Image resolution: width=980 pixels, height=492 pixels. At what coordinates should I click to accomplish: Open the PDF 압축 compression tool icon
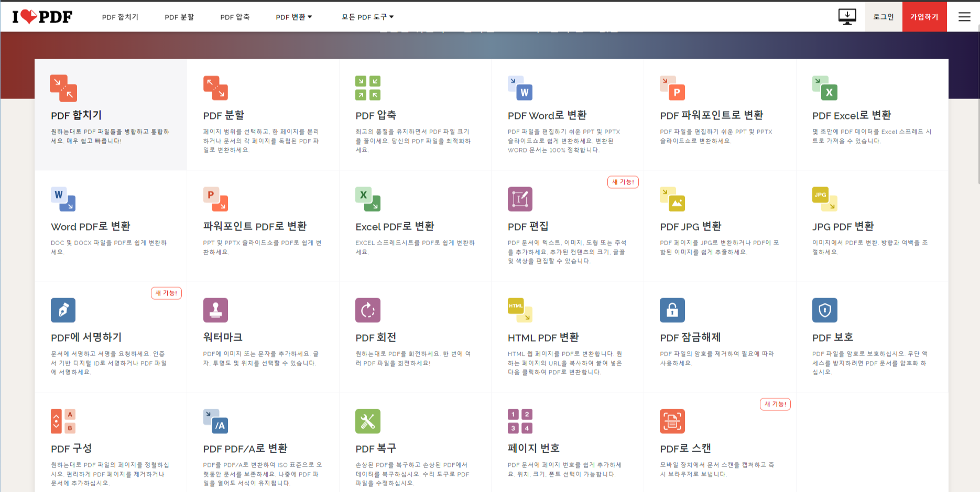coord(367,88)
